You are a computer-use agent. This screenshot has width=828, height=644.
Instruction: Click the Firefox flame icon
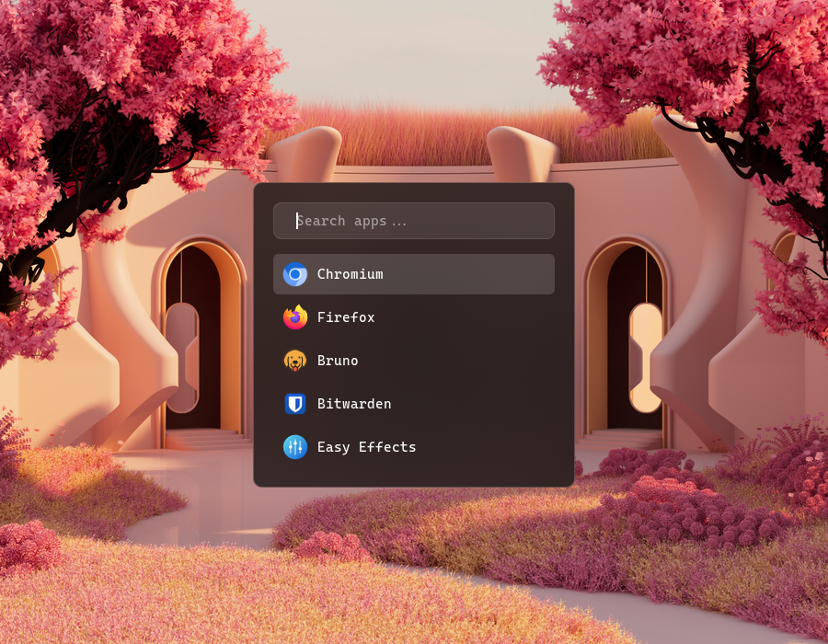pos(295,317)
